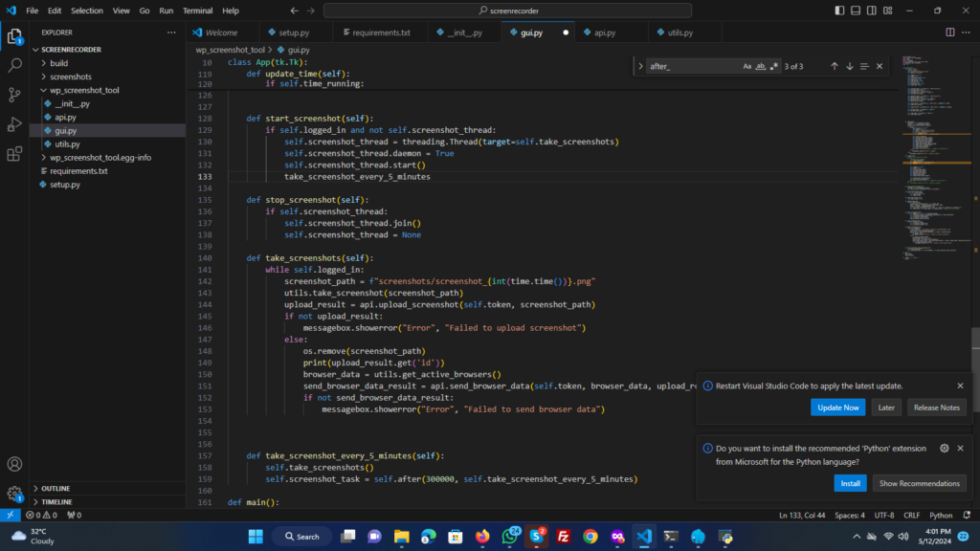This screenshot has height=551, width=980.
Task: Open the Extensions view
Action: 14,154
